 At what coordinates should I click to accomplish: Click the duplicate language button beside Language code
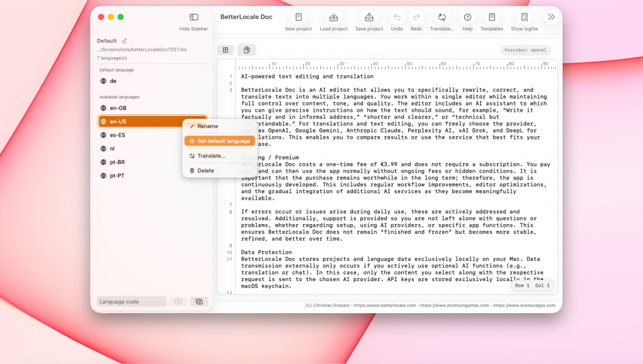(199, 302)
